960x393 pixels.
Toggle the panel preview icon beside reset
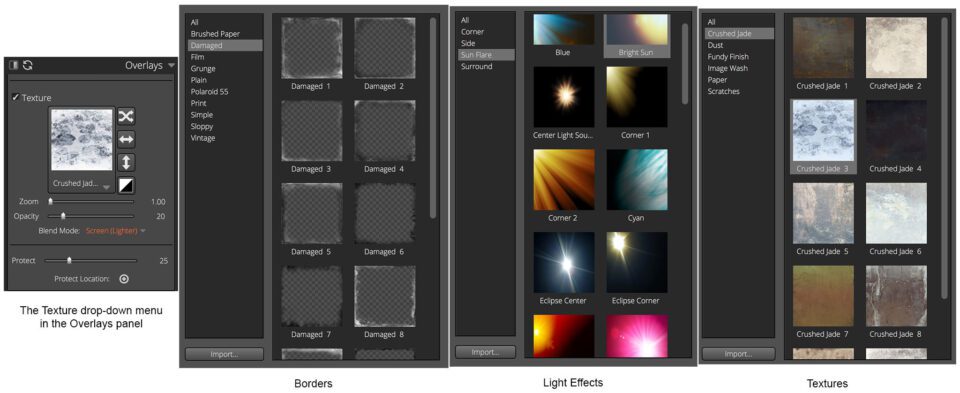click(x=13, y=65)
